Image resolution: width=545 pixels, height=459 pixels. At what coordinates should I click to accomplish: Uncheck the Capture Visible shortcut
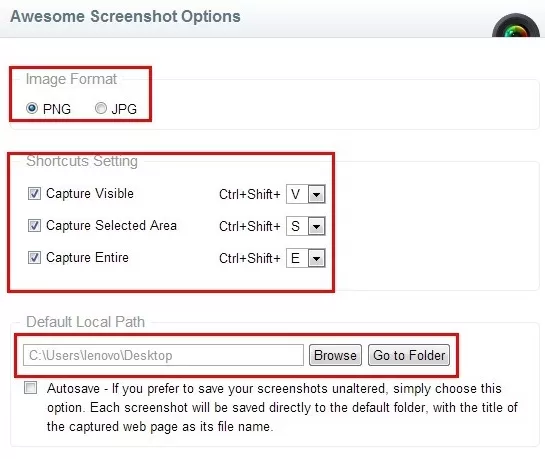click(x=34, y=194)
